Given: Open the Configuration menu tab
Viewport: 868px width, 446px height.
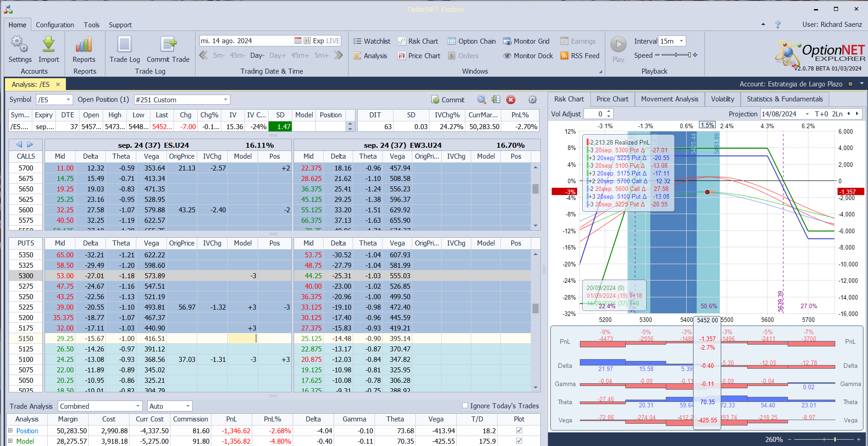Looking at the screenshot, I should click(x=55, y=25).
